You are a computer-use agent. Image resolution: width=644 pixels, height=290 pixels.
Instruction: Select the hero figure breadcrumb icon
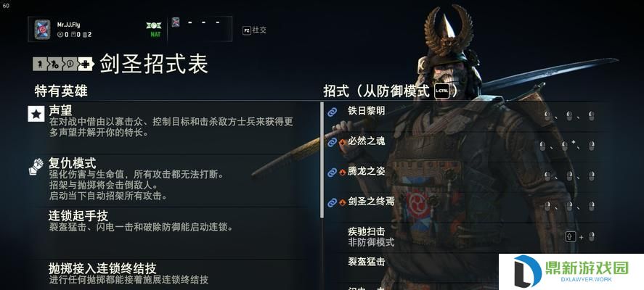point(39,64)
